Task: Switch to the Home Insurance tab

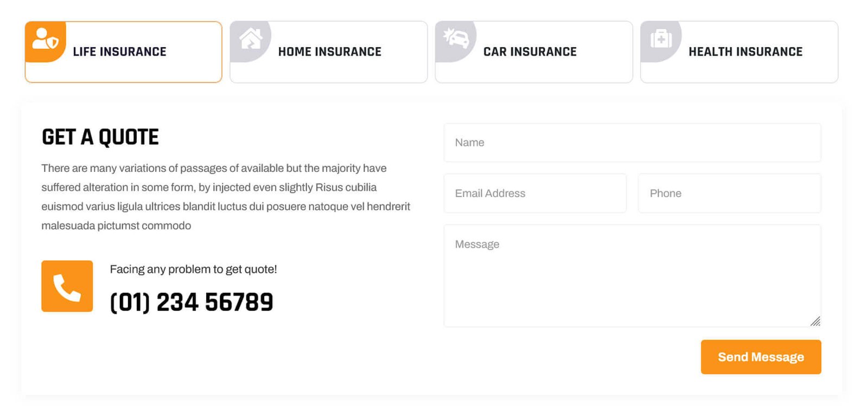Action: pos(329,52)
